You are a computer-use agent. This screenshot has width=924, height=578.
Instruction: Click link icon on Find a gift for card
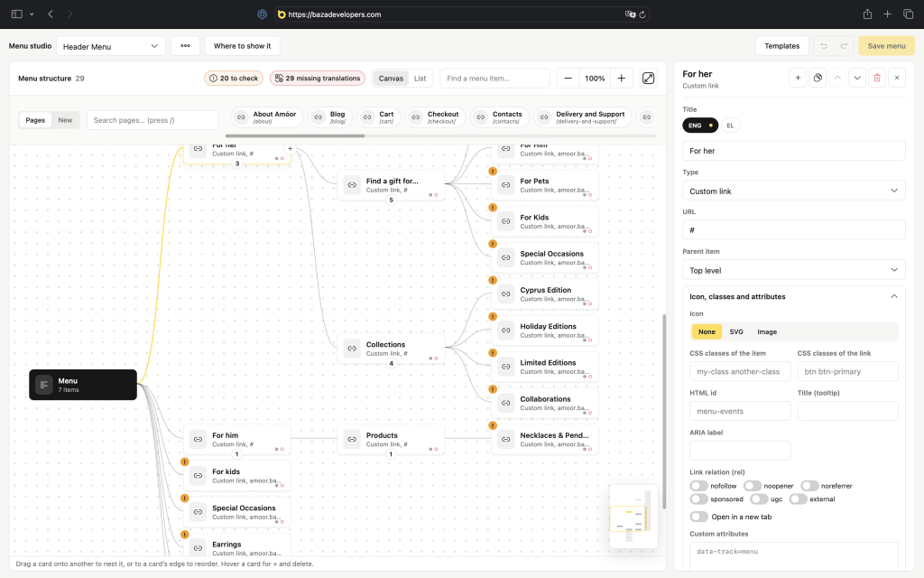[x=352, y=185]
